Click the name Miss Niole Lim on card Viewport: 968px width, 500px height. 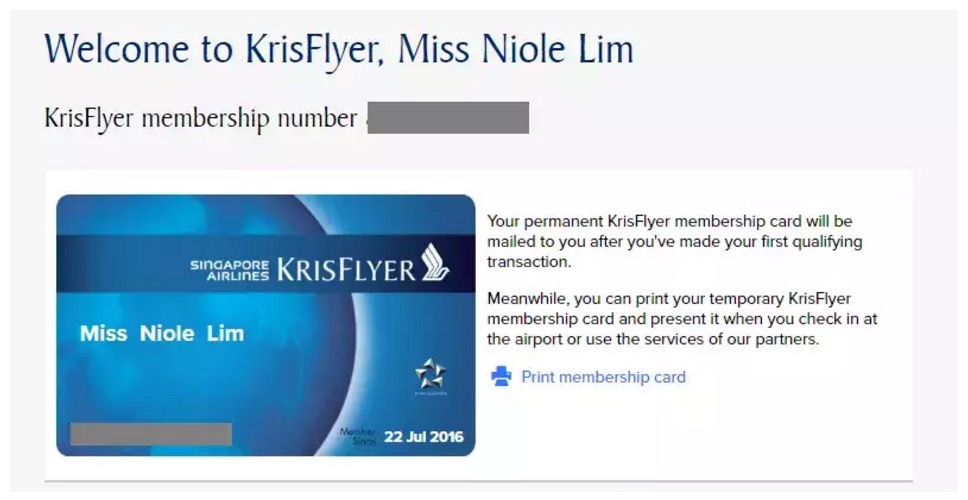162,334
